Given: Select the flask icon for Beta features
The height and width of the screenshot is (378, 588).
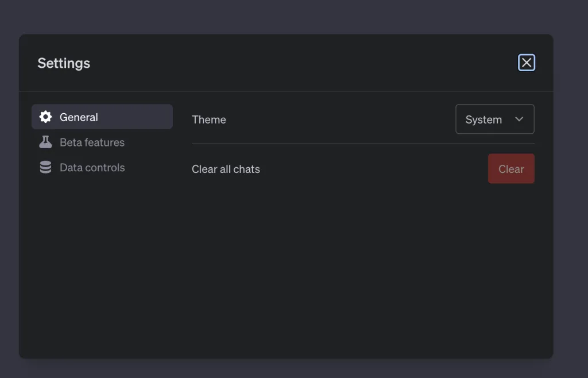Looking at the screenshot, I should coord(45,142).
